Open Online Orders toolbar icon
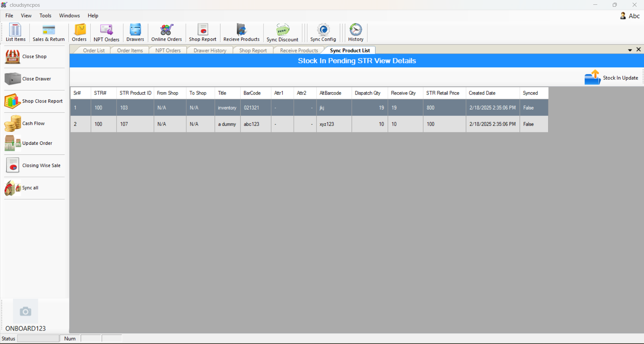 coord(167,33)
